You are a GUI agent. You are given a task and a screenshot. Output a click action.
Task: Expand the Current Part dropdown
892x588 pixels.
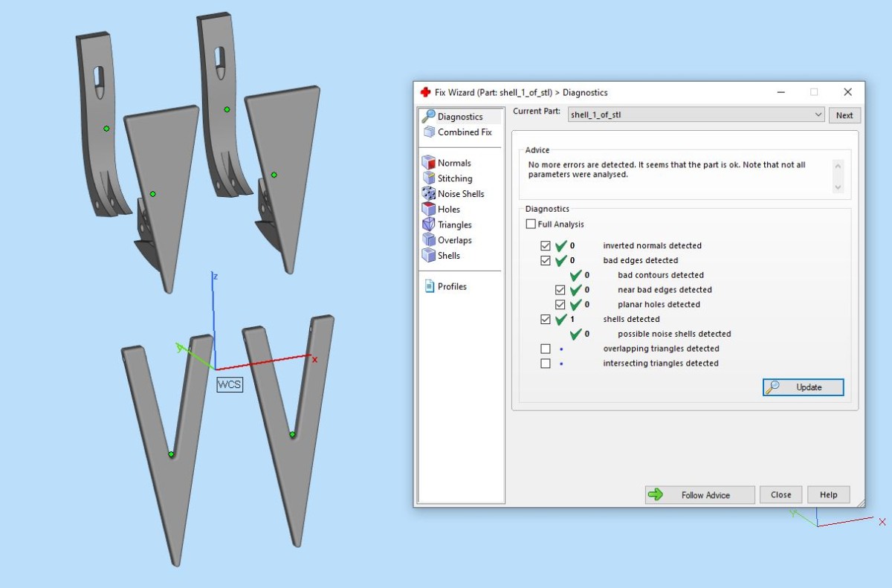click(818, 115)
